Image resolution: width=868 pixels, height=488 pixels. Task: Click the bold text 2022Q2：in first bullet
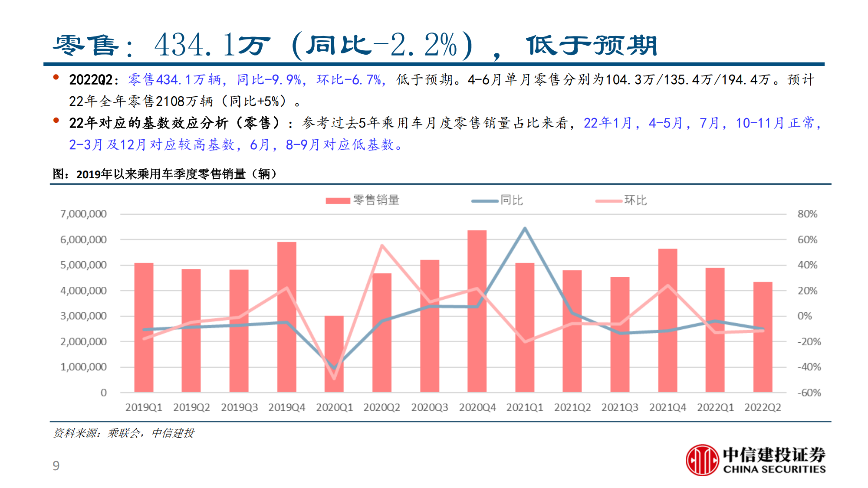click(94, 80)
